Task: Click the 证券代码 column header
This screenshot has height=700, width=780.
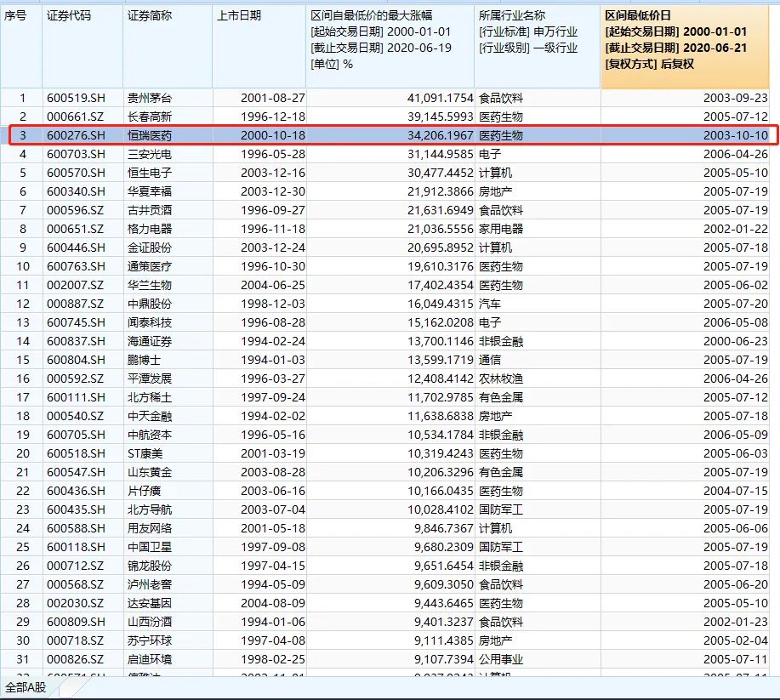Action: [69, 15]
